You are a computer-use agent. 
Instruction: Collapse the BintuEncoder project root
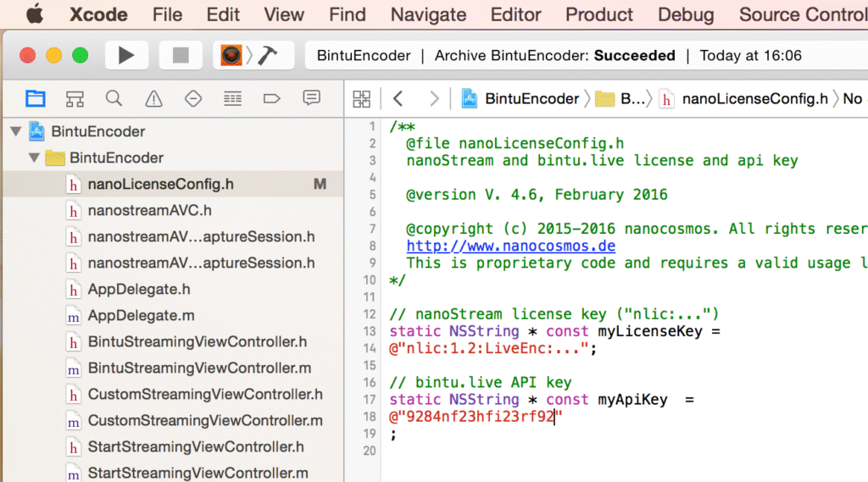pos(15,131)
